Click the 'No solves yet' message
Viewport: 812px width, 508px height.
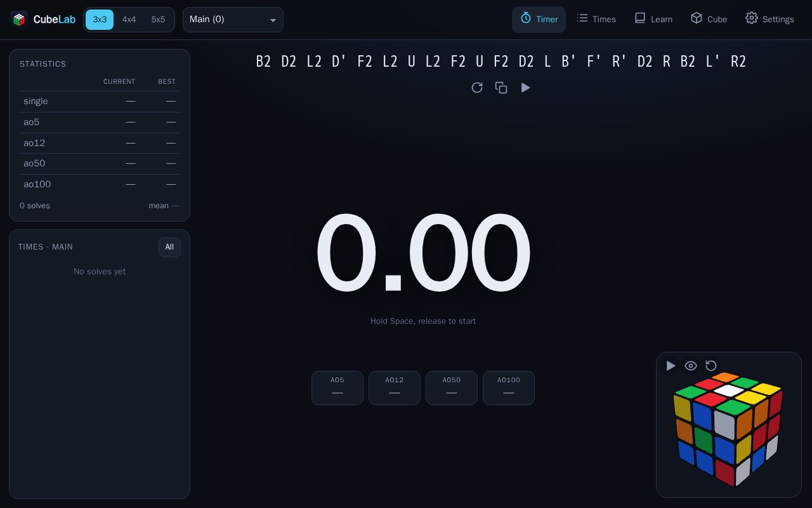(x=100, y=272)
